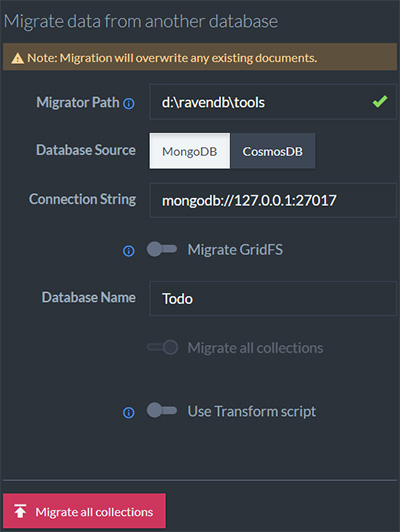Click the Database Source label

tap(86, 150)
